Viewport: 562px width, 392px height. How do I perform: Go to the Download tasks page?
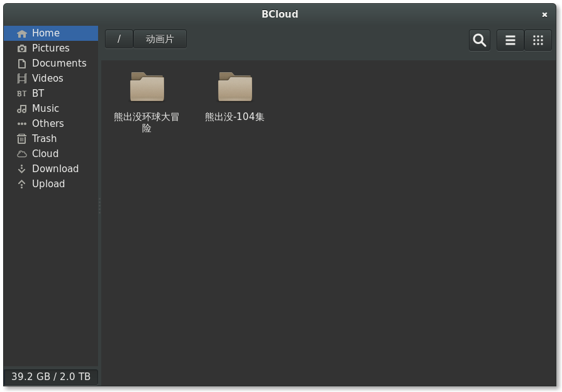coord(55,169)
